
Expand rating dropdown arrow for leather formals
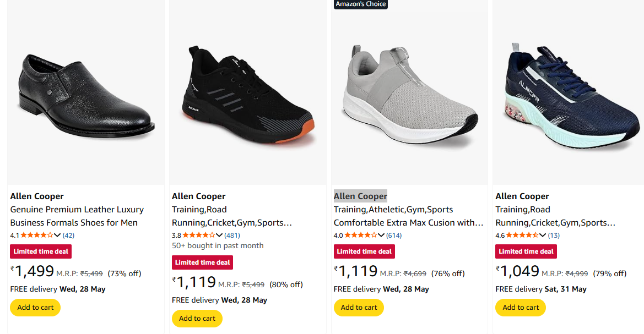[x=57, y=235]
